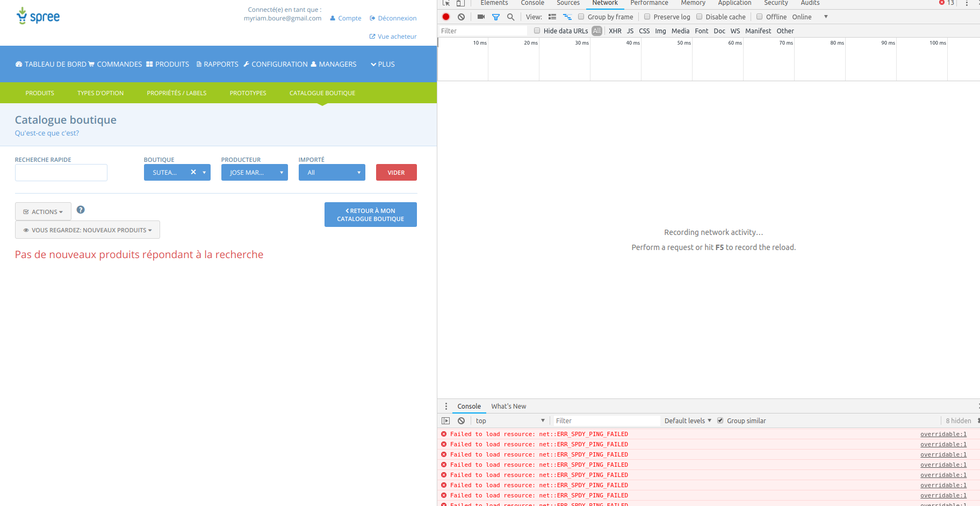Toggle the device toolbar icon
Image resolution: width=980 pixels, height=506 pixels.
pyautogui.click(x=460, y=3)
